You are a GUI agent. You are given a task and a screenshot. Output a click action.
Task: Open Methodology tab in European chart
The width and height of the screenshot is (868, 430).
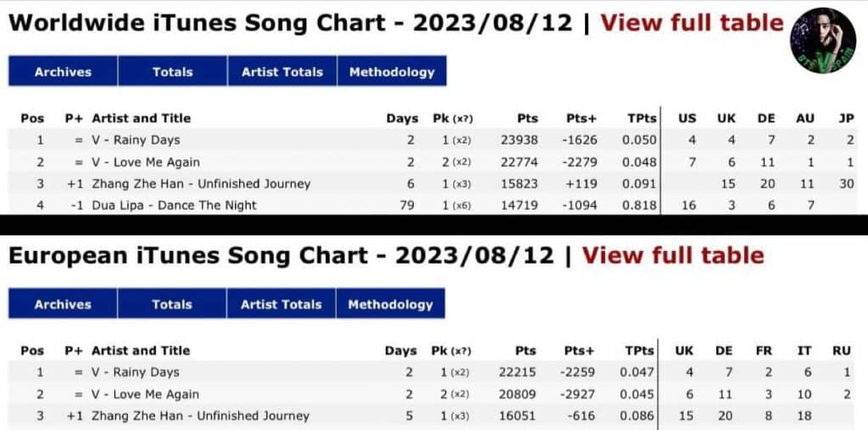pyautogui.click(x=390, y=304)
